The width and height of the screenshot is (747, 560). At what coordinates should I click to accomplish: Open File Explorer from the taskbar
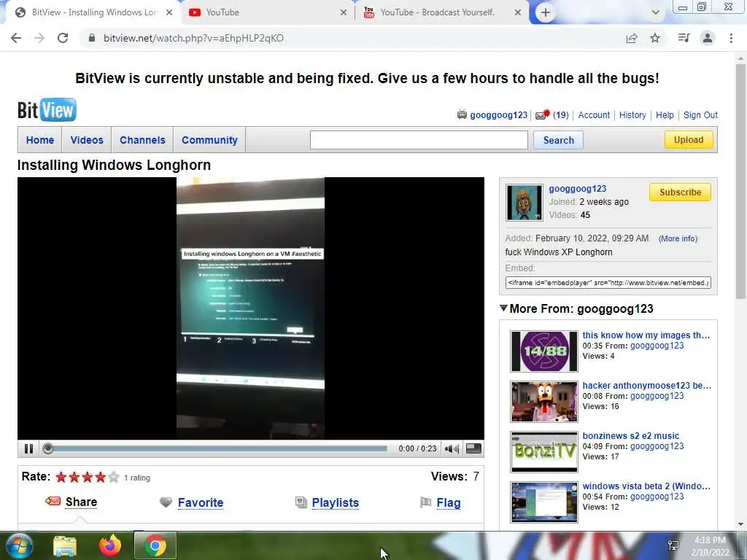[x=65, y=545]
